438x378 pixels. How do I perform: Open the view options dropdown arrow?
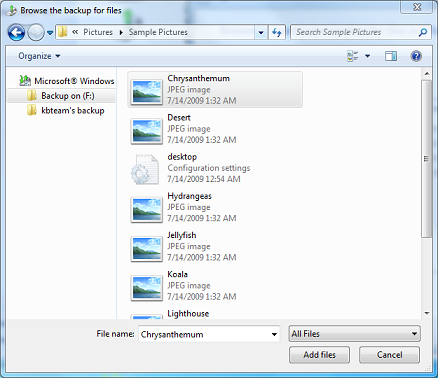click(x=367, y=56)
